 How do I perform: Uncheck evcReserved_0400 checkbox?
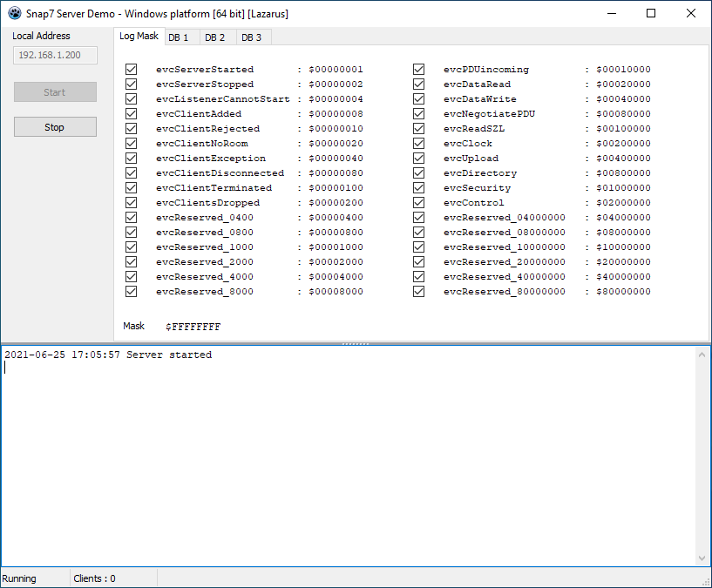pos(132,218)
